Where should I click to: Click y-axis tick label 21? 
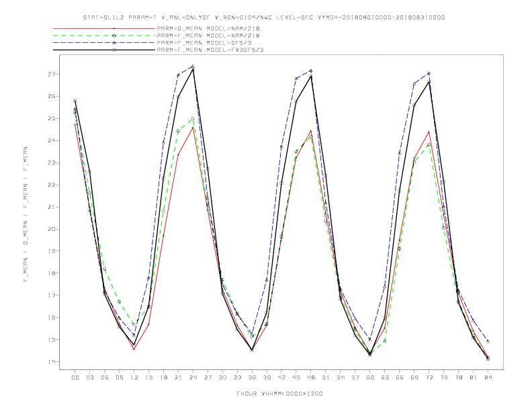click(50, 207)
